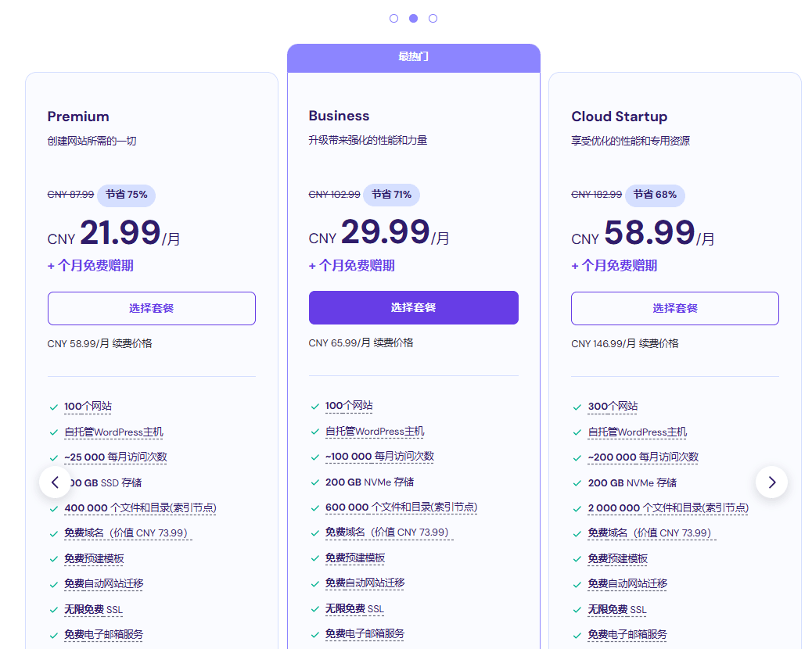Click the checkmark beside 200 GB NVMe 存储 in Cloud Startup
812x649 pixels.
(x=577, y=482)
